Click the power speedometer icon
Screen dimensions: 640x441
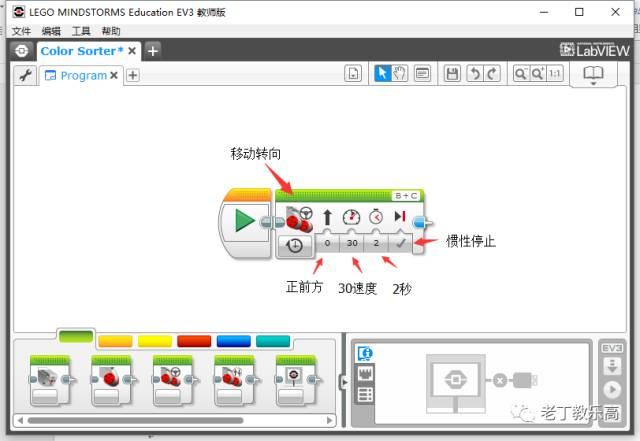[351, 217]
